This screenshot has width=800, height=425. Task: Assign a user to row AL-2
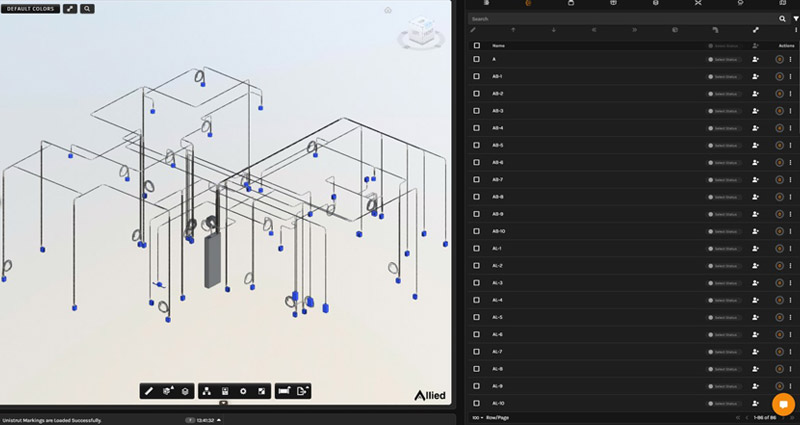pos(756,266)
